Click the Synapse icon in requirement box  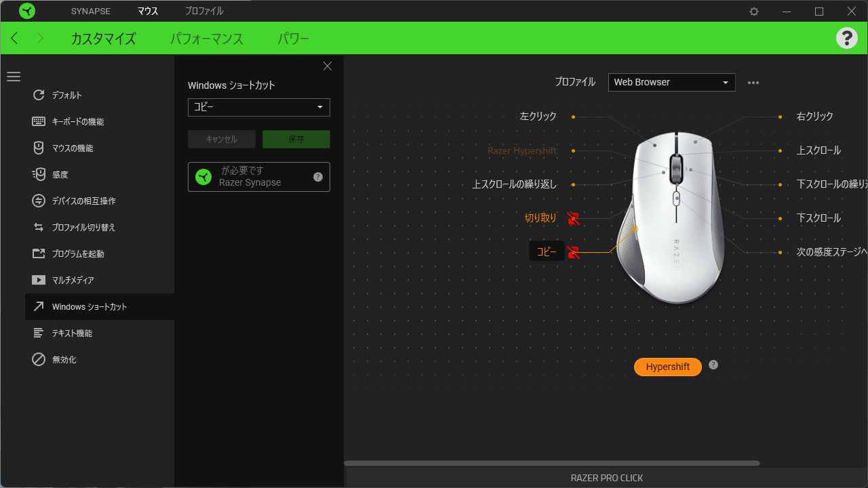pyautogui.click(x=203, y=177)
